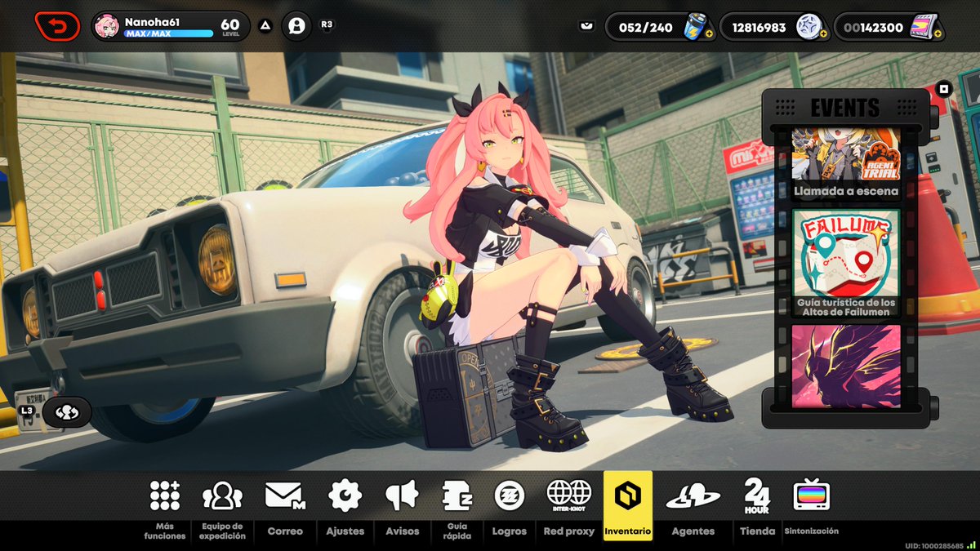The width and height of the screenshot is (980, 551).
Task: Open Nanoha61 player avatar profile
Action: pyautogui.click(x=107, y=26)
